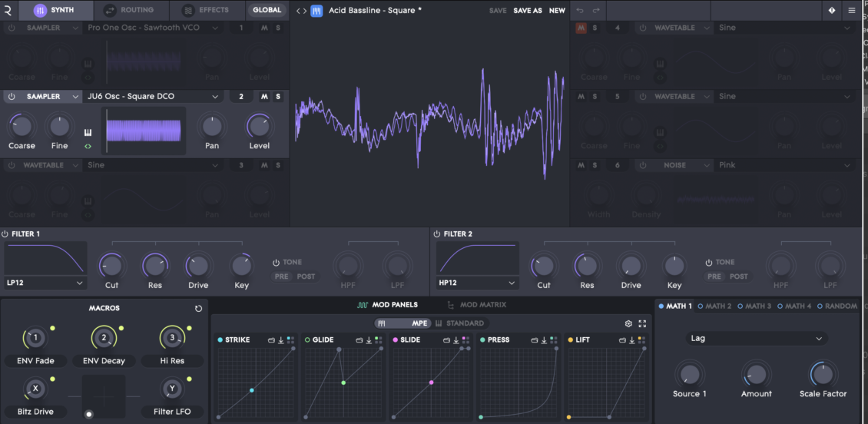Click the Filter LFO macro label
The width and height of the screenshot is (868, 424).
tap(171, 412)
